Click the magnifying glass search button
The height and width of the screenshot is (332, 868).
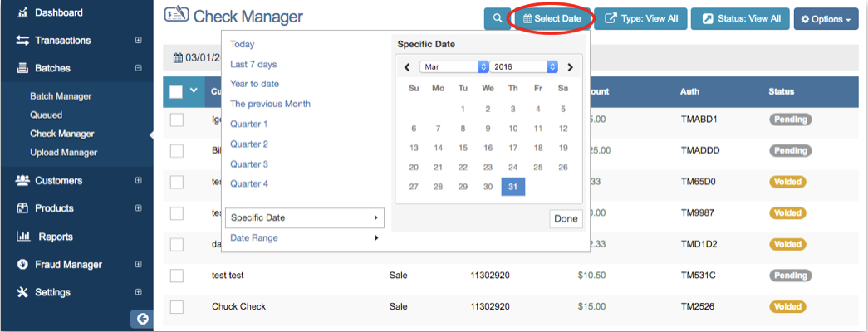497,18
